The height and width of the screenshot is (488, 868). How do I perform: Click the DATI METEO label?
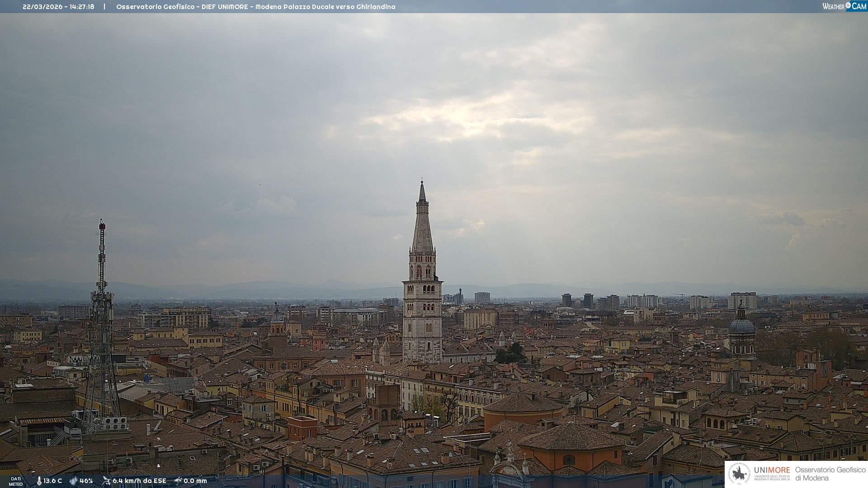point(16,481)
